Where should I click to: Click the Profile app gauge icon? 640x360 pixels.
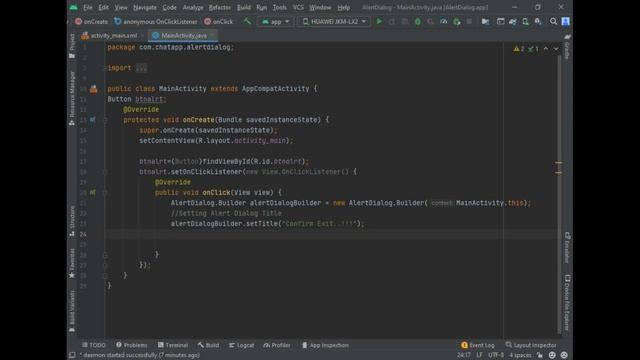pyautogui.click(x=443, y=21)
